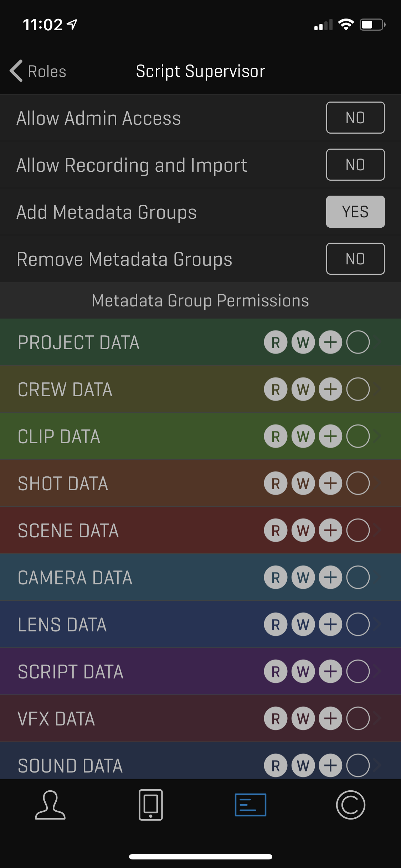Switch to the devices tab
The image size is (401, 868).
(x=151, y=805)
